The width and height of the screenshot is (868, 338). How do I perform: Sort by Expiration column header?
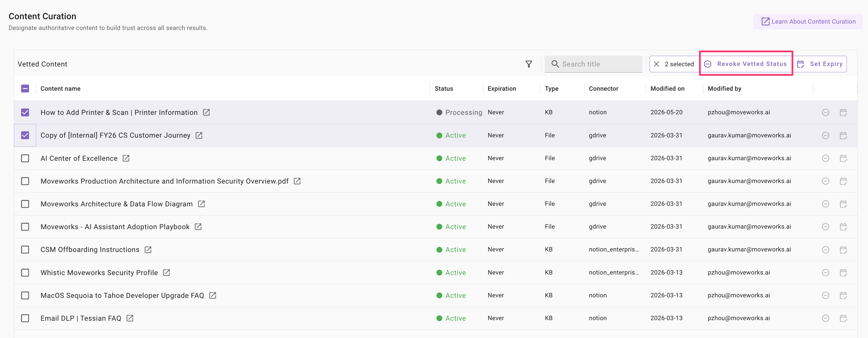point(502,88)
